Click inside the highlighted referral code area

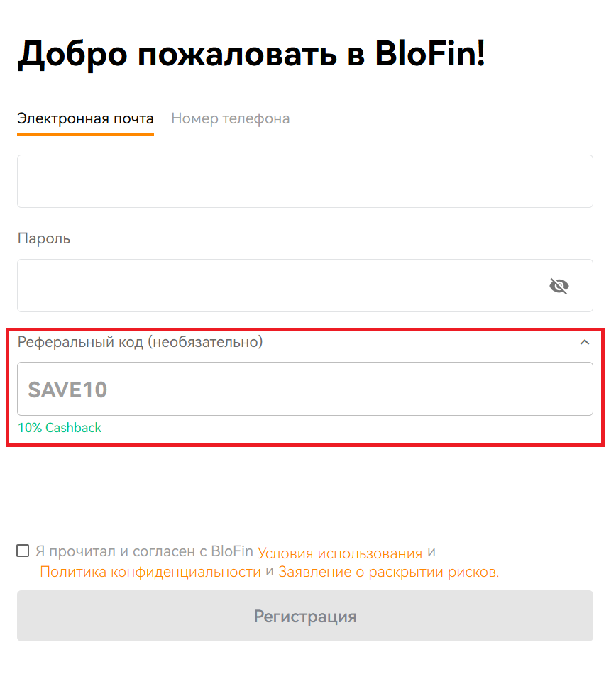[304, 388]
